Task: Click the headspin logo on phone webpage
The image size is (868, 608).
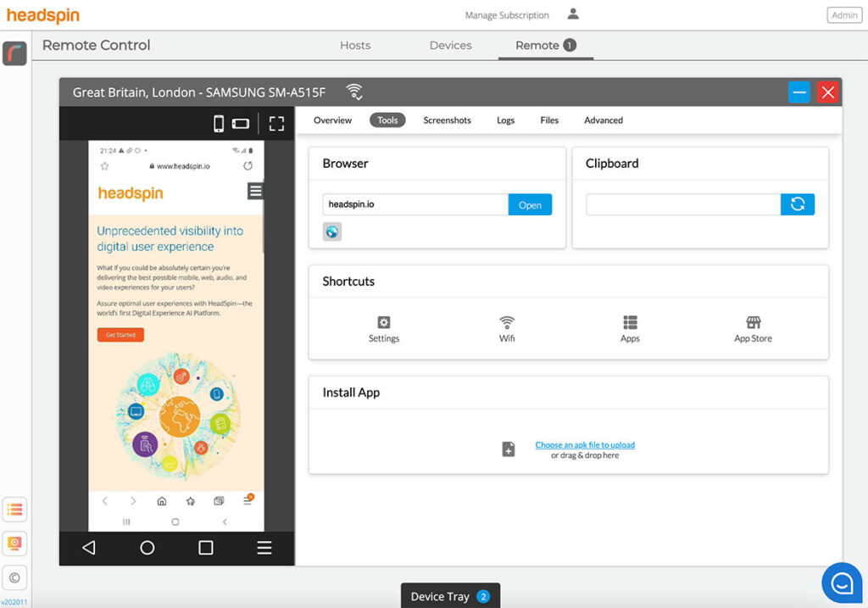Action: click(x=131, y=193)
